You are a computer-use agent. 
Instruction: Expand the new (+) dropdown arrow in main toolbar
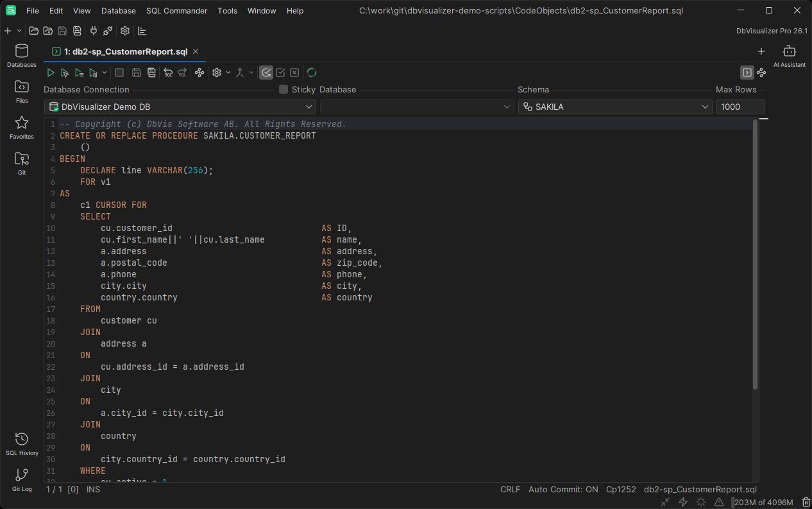tap(19, 31)
